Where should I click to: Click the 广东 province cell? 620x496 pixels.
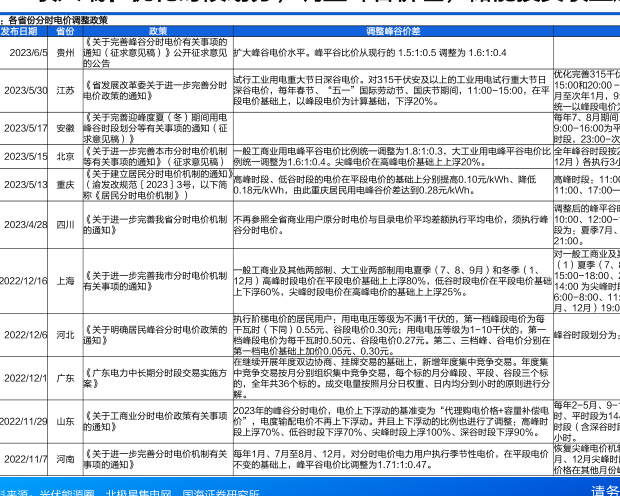tap(65, 377)
